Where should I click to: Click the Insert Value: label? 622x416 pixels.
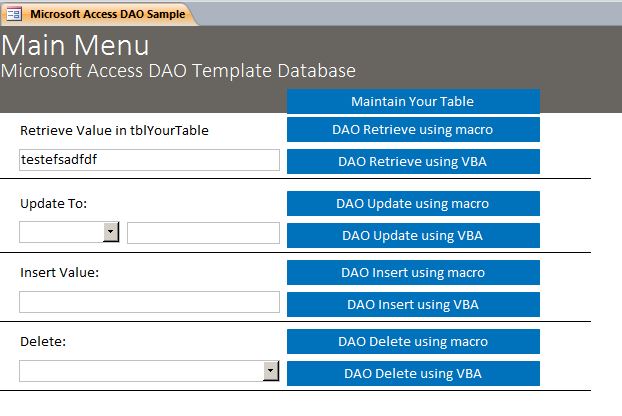tap(60, 272)
